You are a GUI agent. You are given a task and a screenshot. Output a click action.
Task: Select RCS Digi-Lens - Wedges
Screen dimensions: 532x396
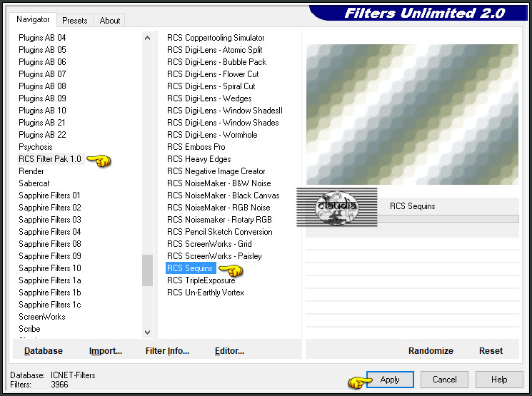[209, 98]
